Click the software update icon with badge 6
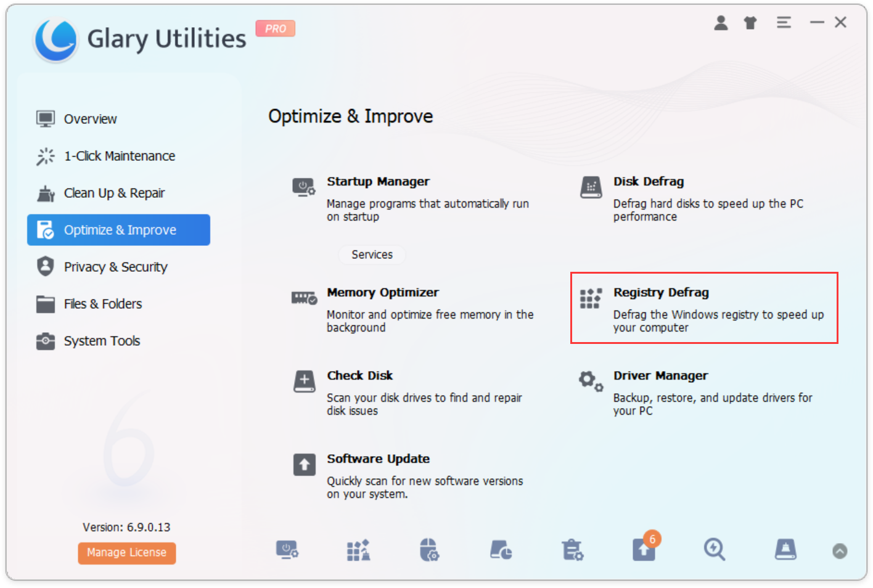The width and height of the screenshot is (873, 588). coord(644,549)
